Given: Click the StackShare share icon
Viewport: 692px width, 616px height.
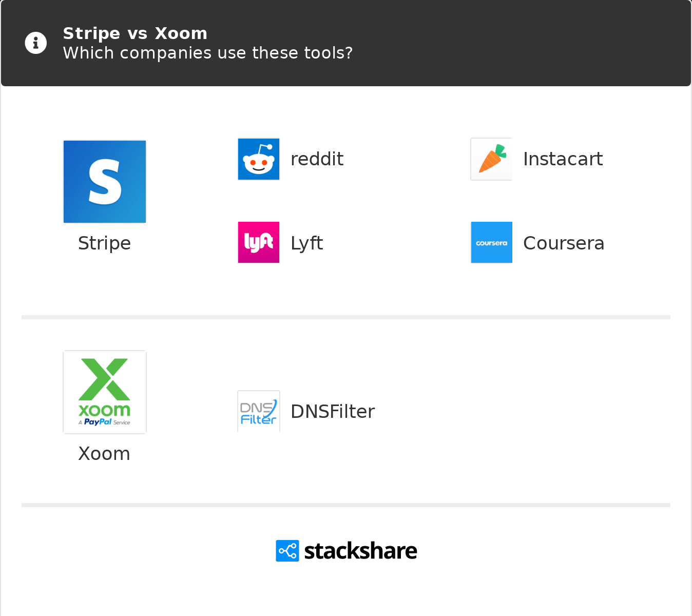Looking at the screenshot, I should tap(287, 551).
